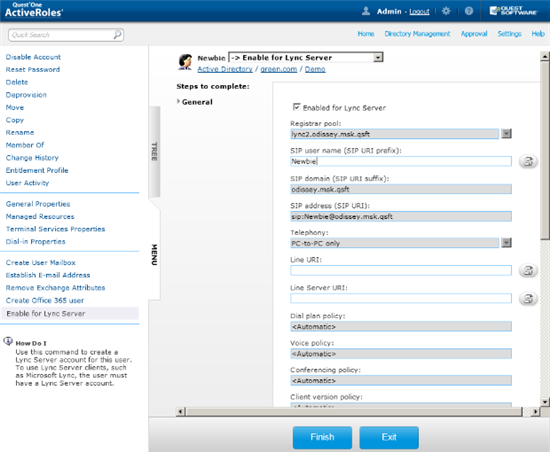The image size is (550, 452).
Task: Toggle the Enabled for Lync Server checkbox
Action: click(x=296, y=107)
